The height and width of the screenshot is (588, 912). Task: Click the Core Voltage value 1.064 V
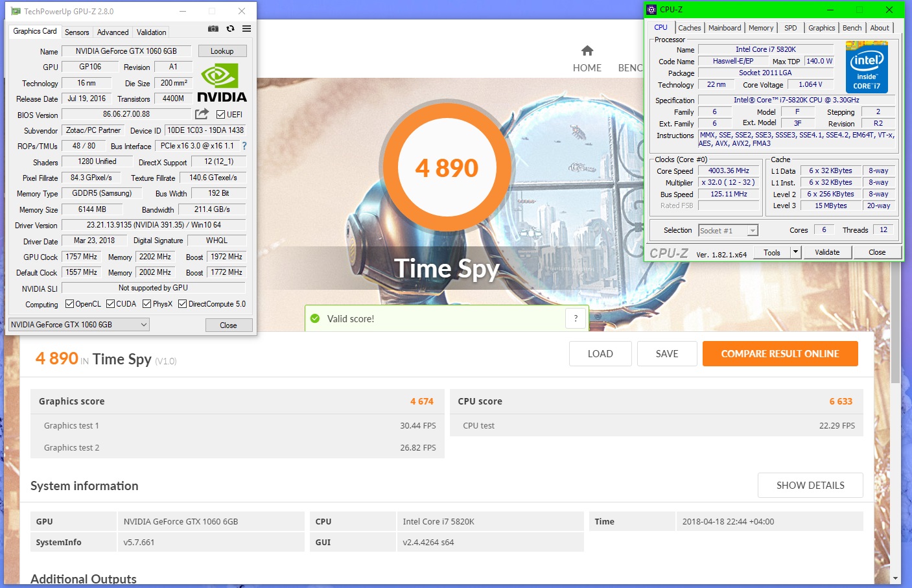810,84
